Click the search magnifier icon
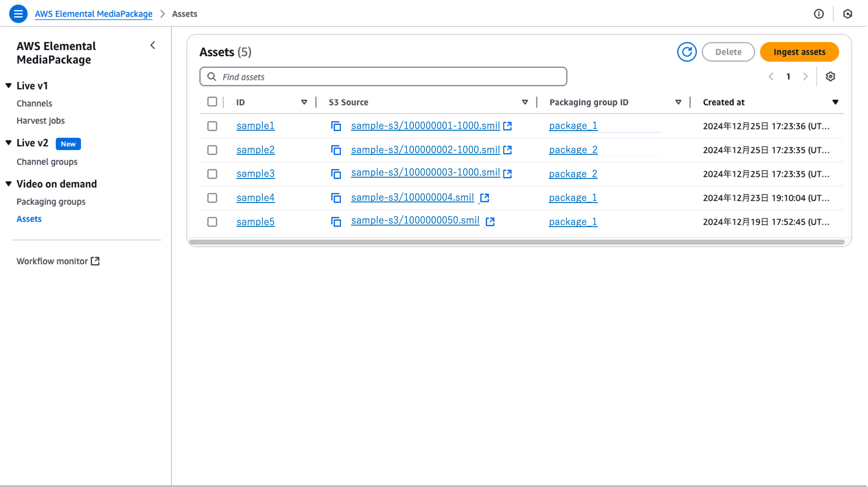Image resolution: width=868 pixels, height=487 pixels. click(x=212, y=77)
